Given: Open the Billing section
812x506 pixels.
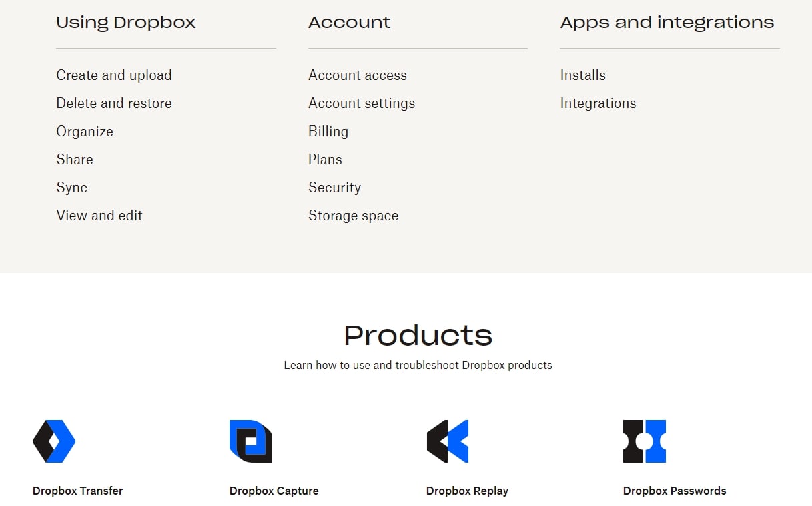Looking at the screenshot, I should (328, 132).
